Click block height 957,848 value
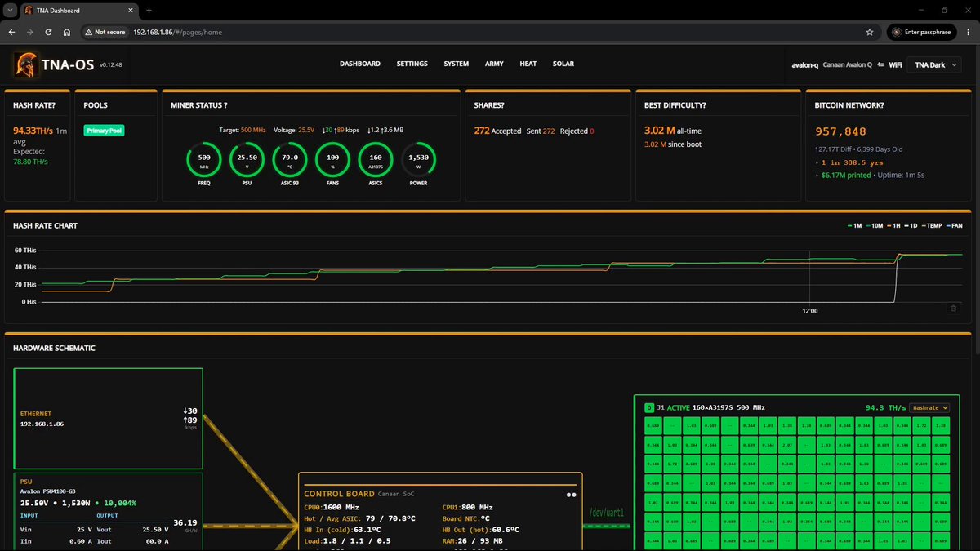 pos(841,131)
